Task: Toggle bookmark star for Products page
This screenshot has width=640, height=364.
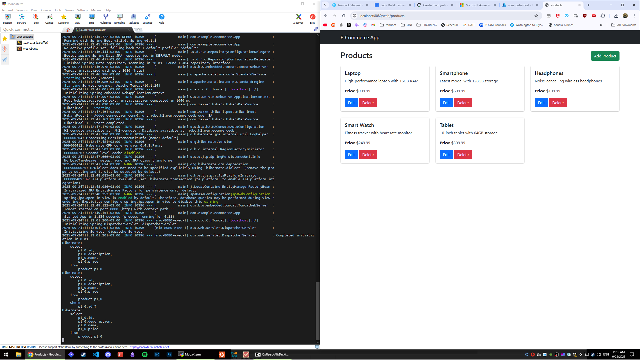Action: click(x=536, y=15)
